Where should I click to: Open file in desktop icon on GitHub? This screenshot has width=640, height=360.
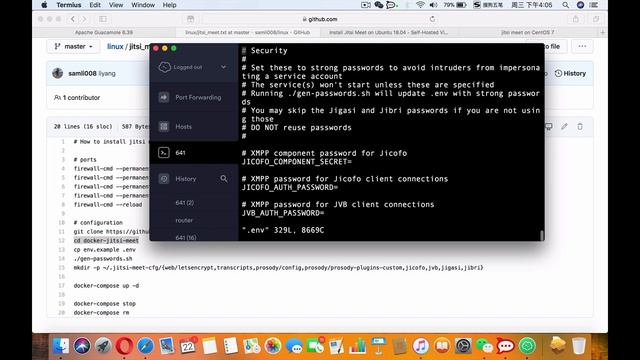pyautogui.click(x=549, y=127)
